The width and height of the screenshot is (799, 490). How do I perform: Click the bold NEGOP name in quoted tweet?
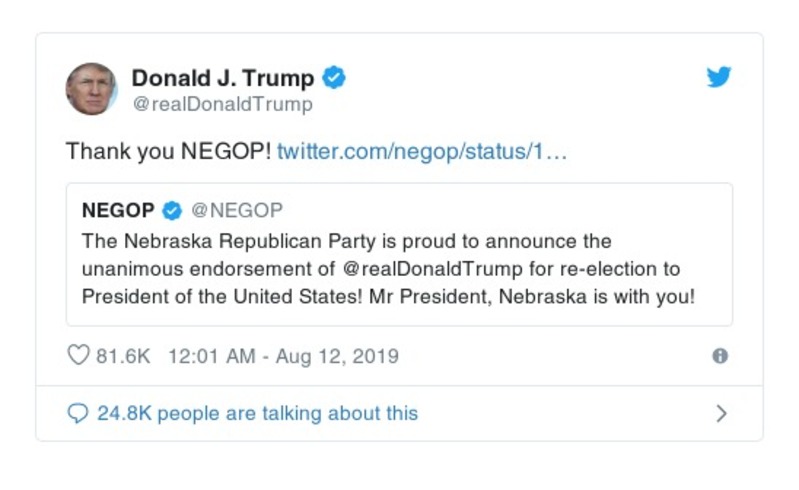(118, 210)
